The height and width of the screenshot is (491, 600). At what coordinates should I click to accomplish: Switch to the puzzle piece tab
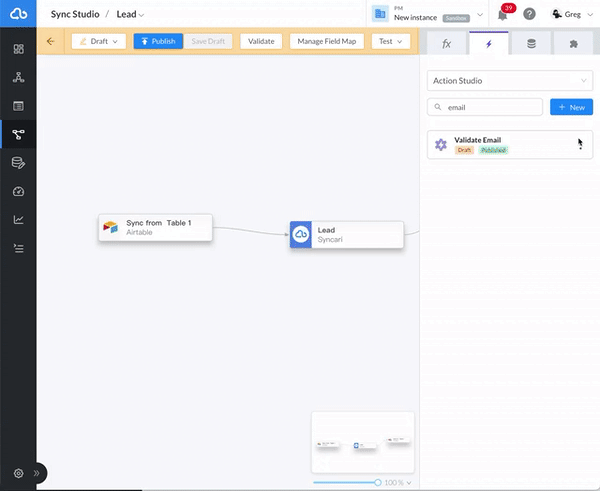[573, 44]
